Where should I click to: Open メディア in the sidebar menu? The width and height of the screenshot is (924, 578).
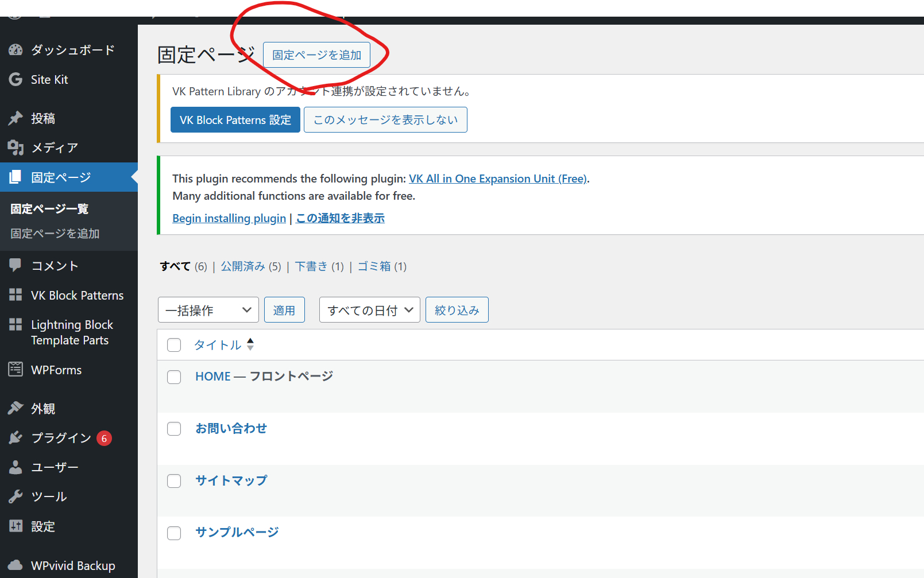[x=69, y=148]
